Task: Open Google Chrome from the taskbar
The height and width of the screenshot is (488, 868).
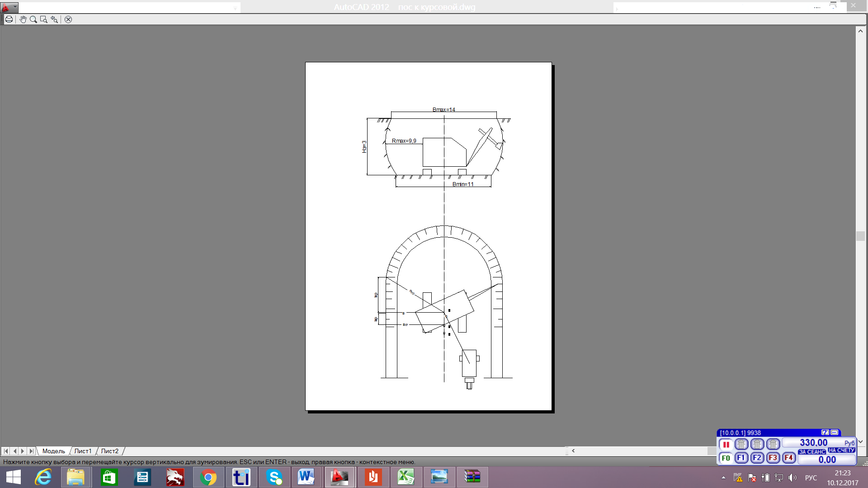Action: tap(208, 477)
